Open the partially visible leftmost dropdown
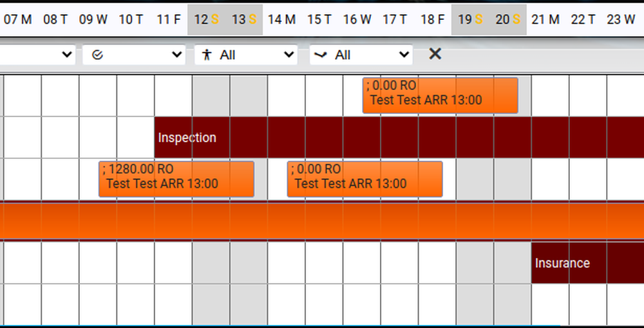The image size is (644, 328). (37, 55)
